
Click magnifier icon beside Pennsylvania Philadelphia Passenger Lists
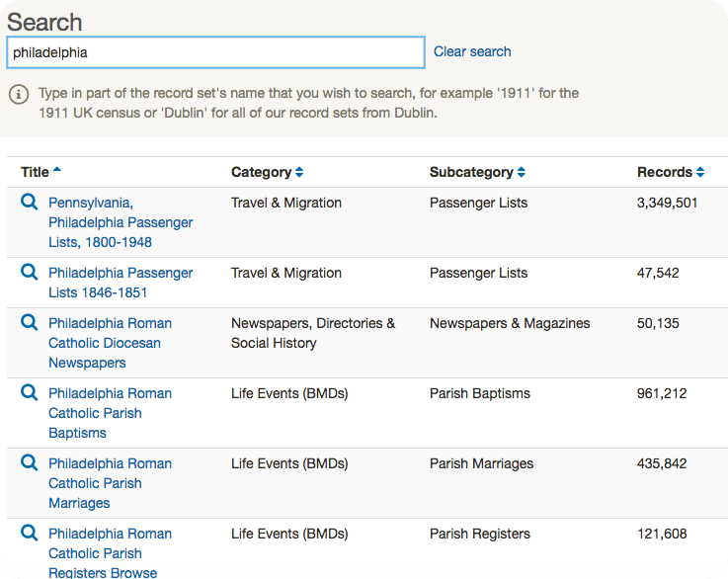30,203
